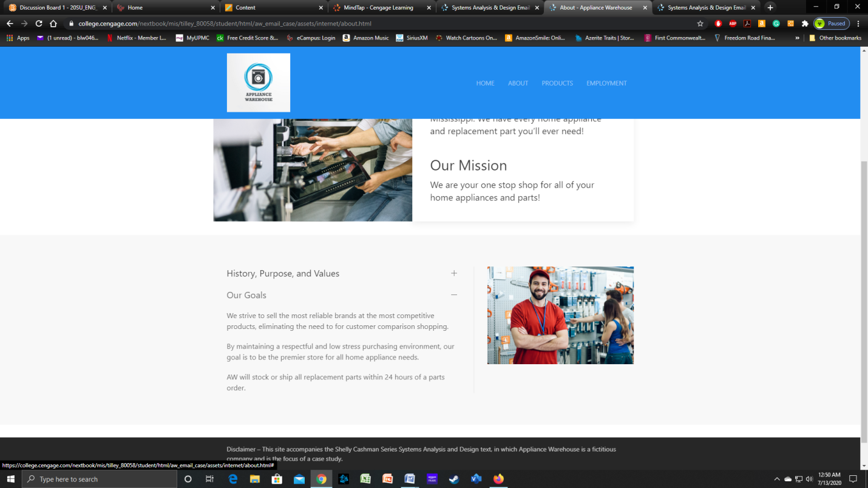Open Steam from the taskbar
868x488 pixels.
(x=453, y=479)
